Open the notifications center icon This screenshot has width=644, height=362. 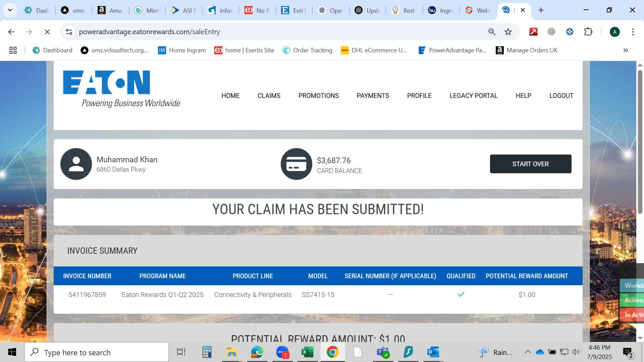click(628, 352)
